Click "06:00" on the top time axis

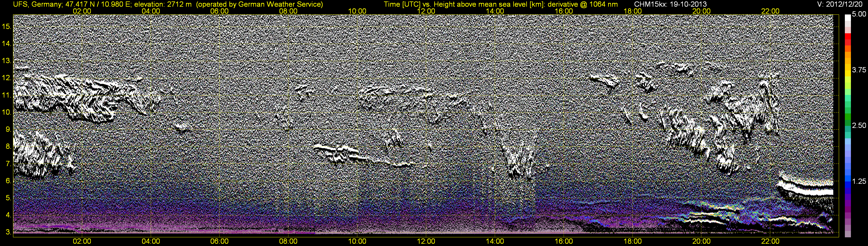click(219, 11)
